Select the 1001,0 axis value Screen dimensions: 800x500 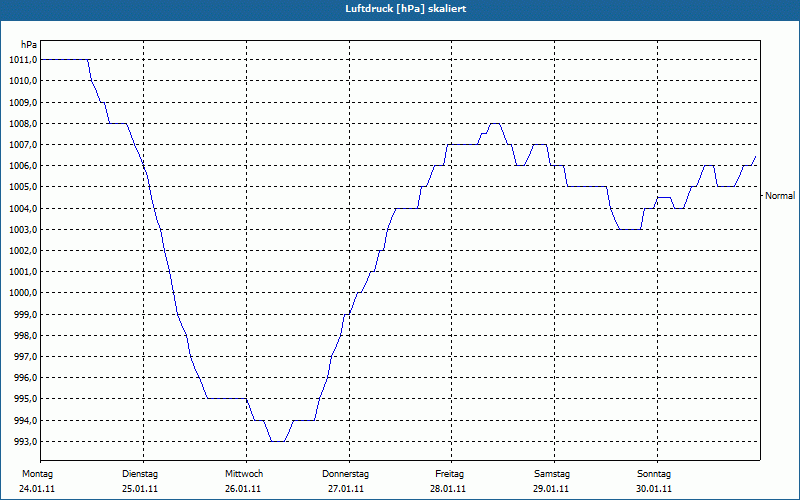[23, 272]
